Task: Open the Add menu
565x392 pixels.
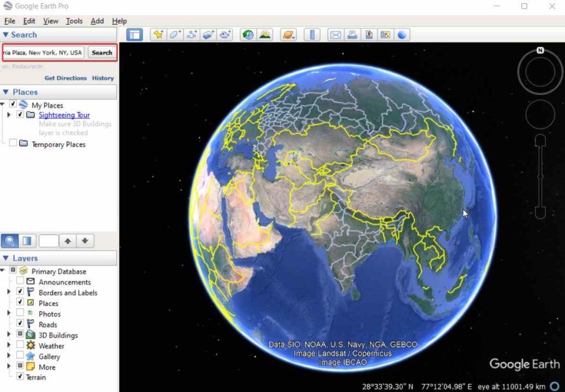Action: click(x=97, y=22)
